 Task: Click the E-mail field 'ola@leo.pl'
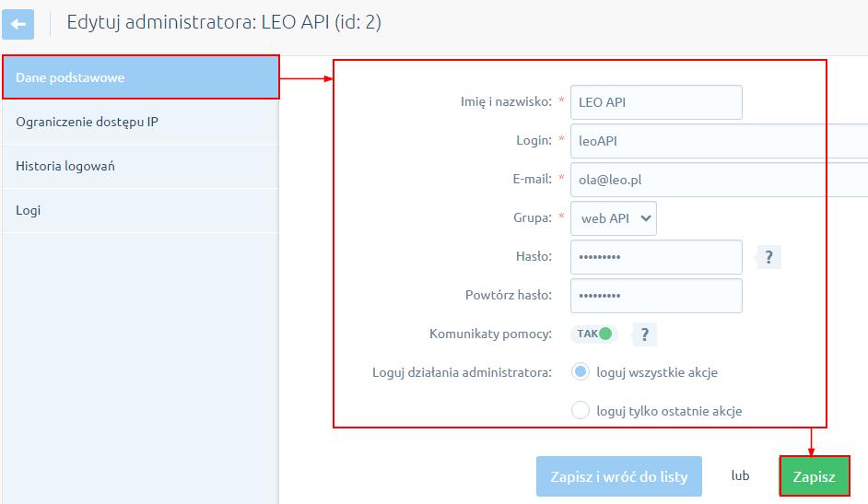pos(719,180)
